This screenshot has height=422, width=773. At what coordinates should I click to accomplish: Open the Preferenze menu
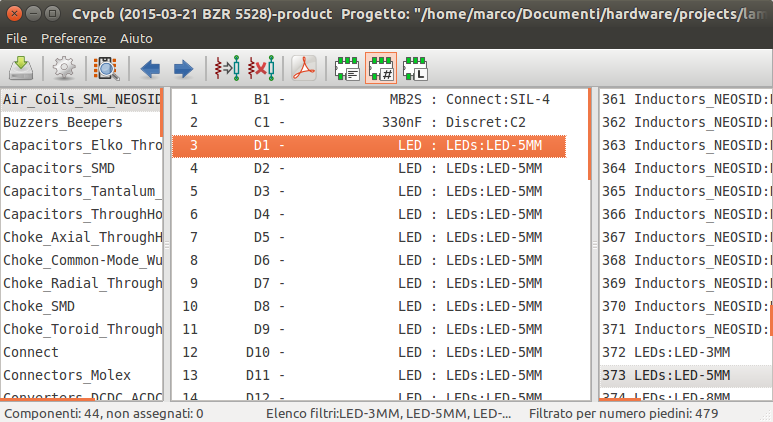coord(73,38)
